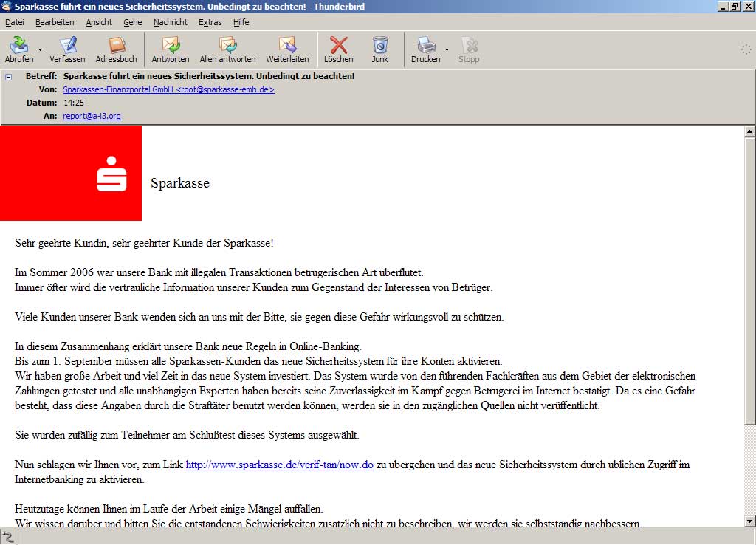The image size is (756, 545).
Task: Click 'Sehr geehrte Kundin' greeting line
Action: [x=144, y=243]
